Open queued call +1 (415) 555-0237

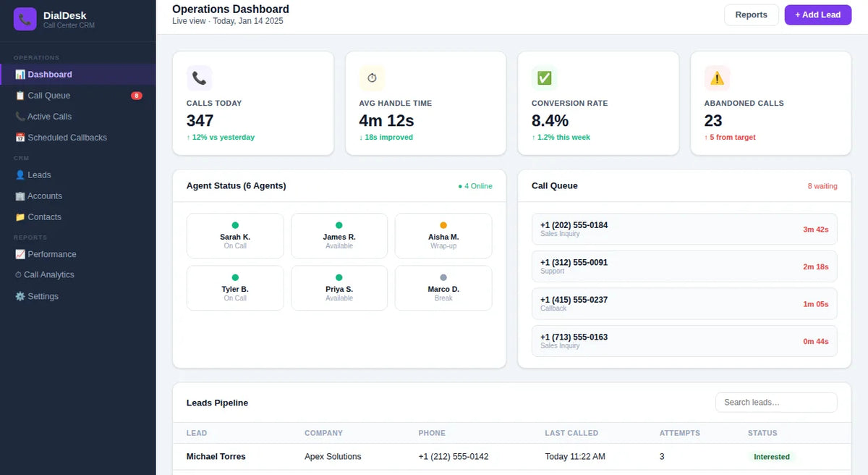coord(684,304)
